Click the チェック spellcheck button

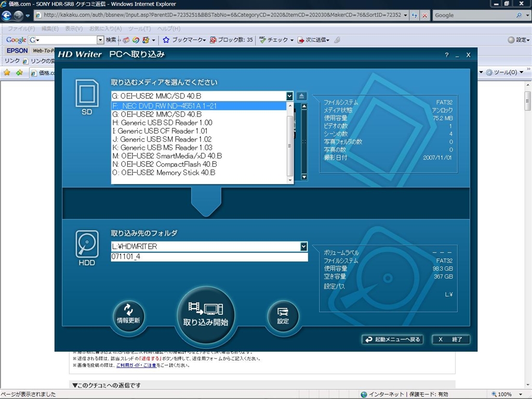pyautogui.click(x=274, y=39)
